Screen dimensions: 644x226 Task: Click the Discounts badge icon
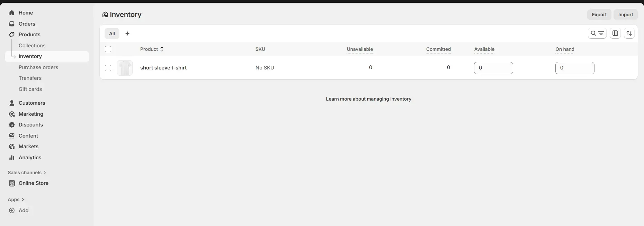tap(12, 125)
